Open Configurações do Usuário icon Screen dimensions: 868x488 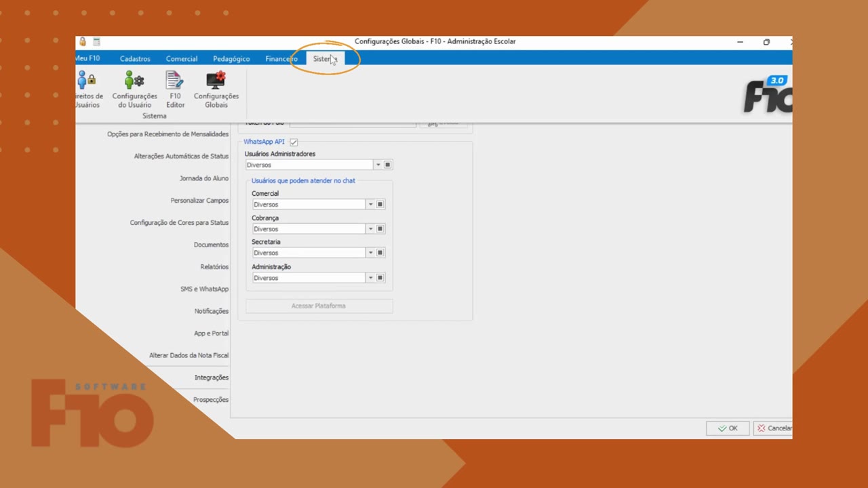click(135, 89)
